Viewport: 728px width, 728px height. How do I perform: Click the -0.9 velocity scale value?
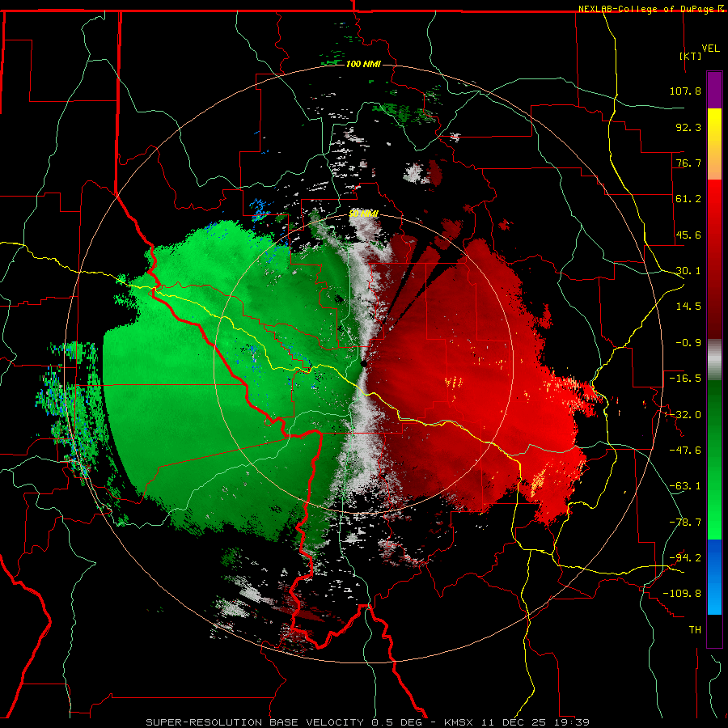point(688,343)
